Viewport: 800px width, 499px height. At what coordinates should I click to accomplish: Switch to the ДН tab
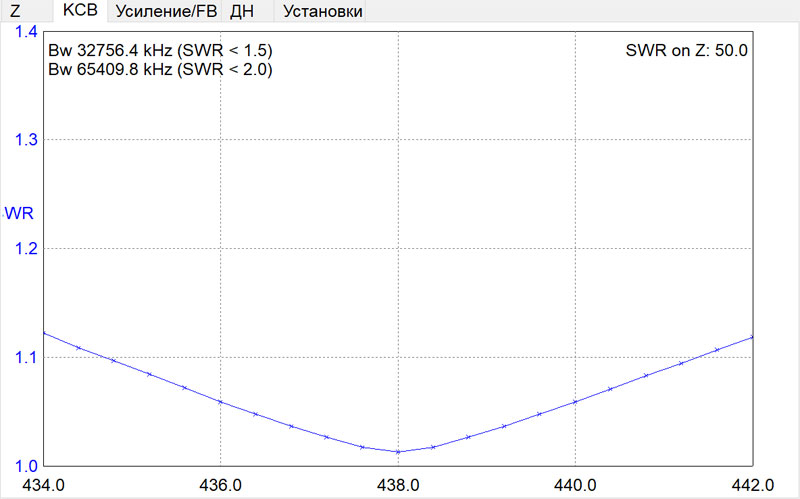(x=241, y=12)
